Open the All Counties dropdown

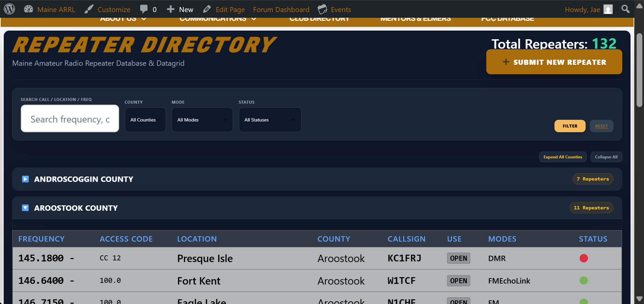coord(145,120)
